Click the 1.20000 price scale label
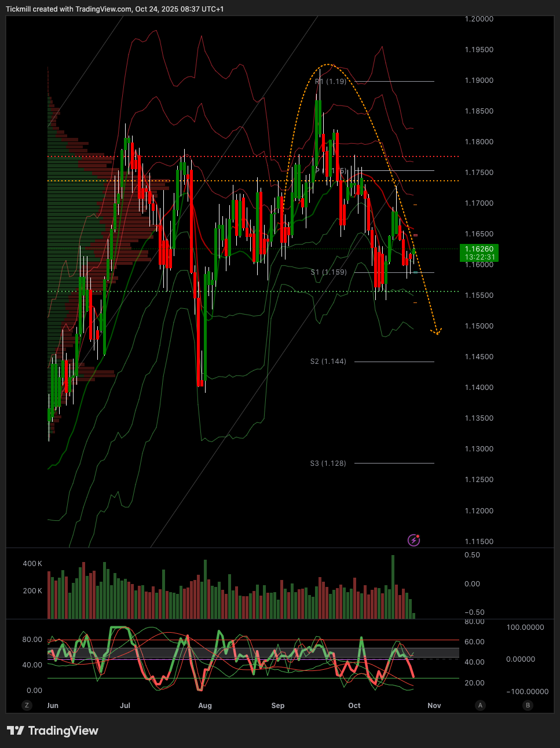 pos(479,19)
